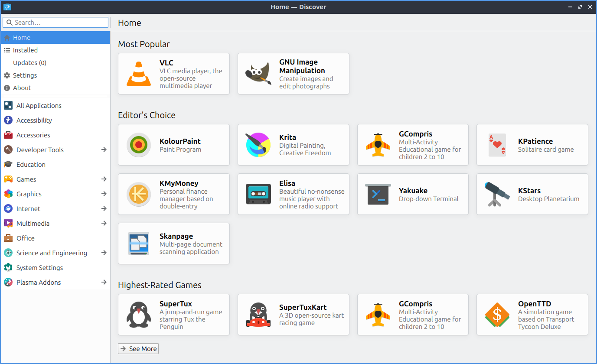Open the OpenTTD dollar sign icon
597x364 pixels.
[x=497, y=315]
